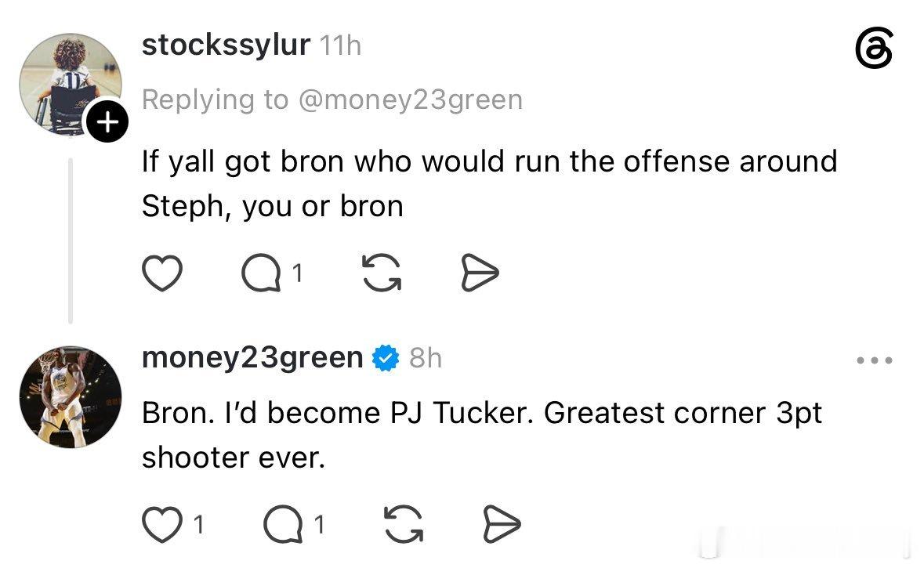Follow stockssylur with the plus badge
Viewport: 924px width, 568px height.
[x=107, y=122]
